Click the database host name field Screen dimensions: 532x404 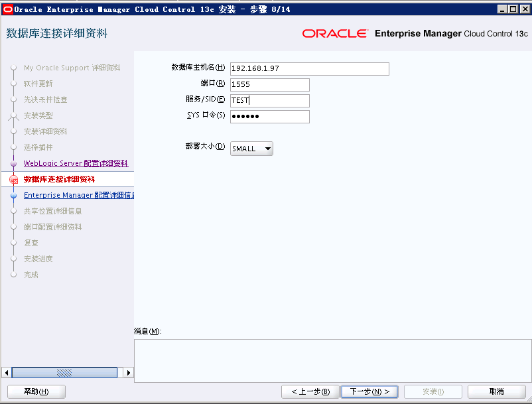tap(309, 68)
